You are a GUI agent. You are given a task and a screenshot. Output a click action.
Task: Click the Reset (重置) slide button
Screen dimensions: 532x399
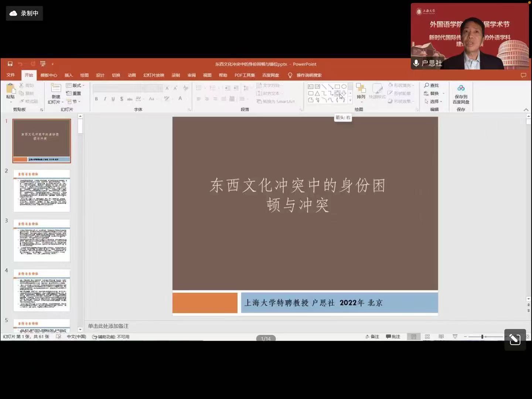(x=74, y=93)
